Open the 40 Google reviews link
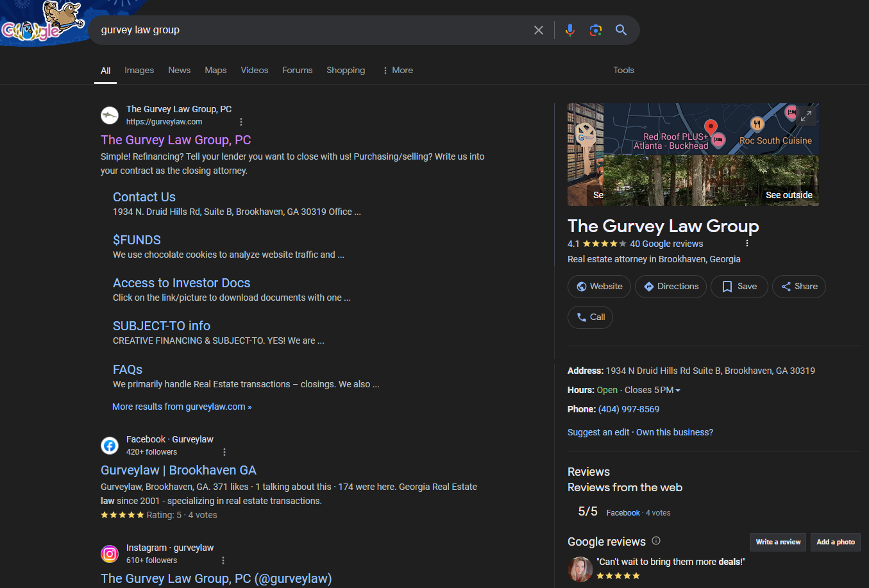This screenshot has height=588, width=869. coord(666,244)
